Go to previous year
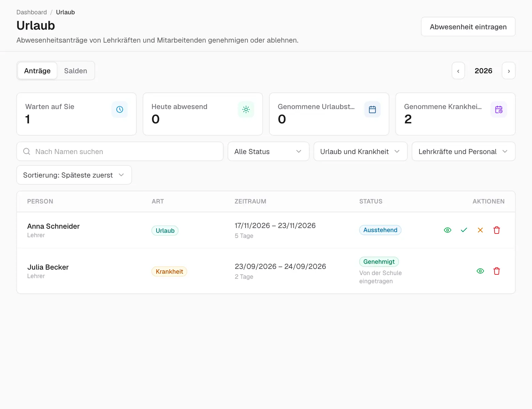Image resolution: width=532 pixels, height=409 pixels. click(x=458, y=71)
